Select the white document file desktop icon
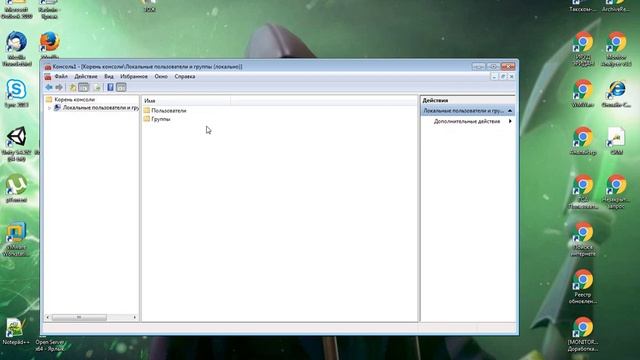 click(x=616, y=140)
